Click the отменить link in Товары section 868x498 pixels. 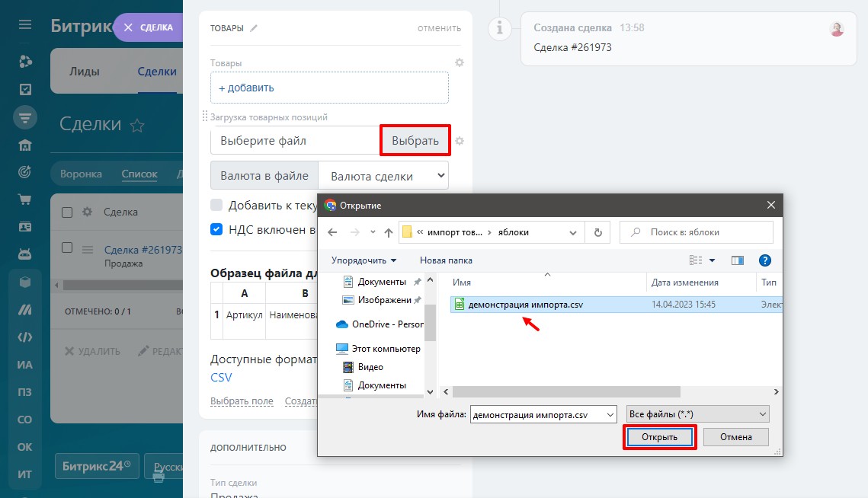tap(439, 28)
